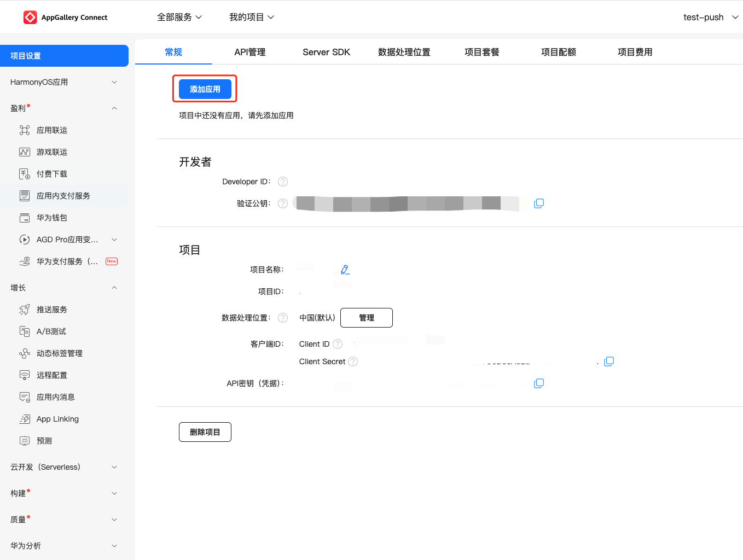Image resolution: width=743 pixels, height=560 pixels.
Task: Open the 全部服务 dropdown menu
Action: (179, 17)
